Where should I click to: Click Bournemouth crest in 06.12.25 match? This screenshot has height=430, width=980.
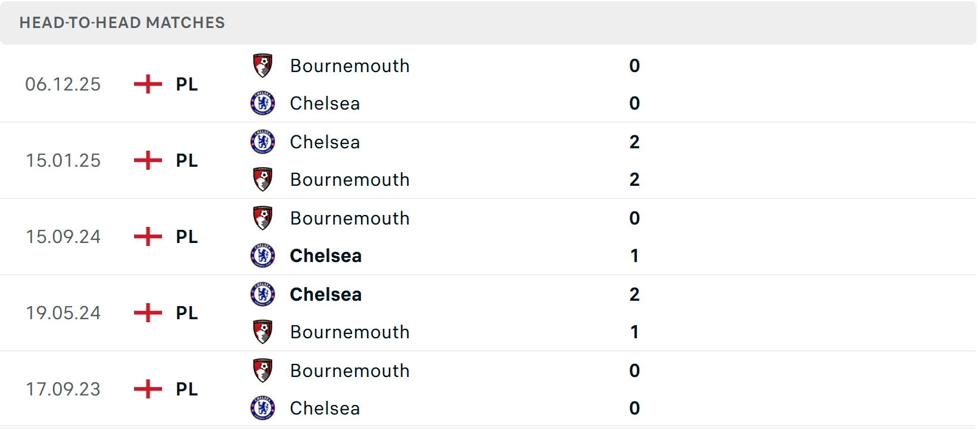tap(263, 66)
